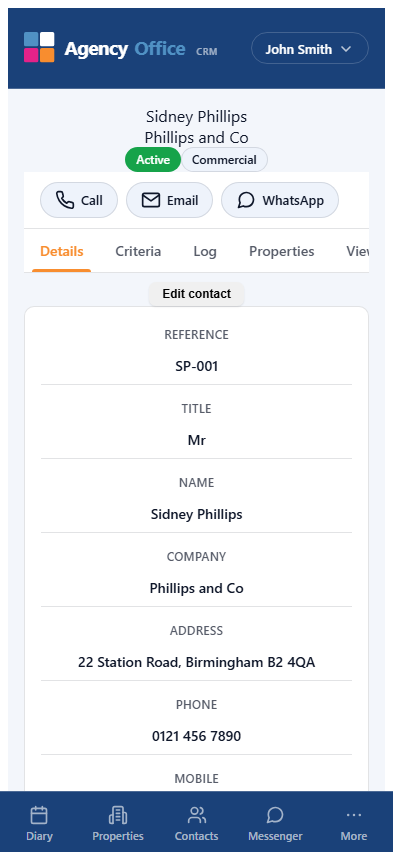Viewport: 393px width, 852px height.
Task: Tap the envelope icon on Email
Action: tap(151, 201)
